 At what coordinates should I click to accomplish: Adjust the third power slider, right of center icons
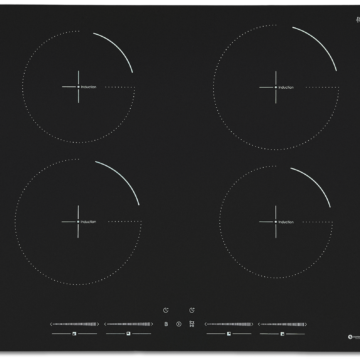click(229, 324)
